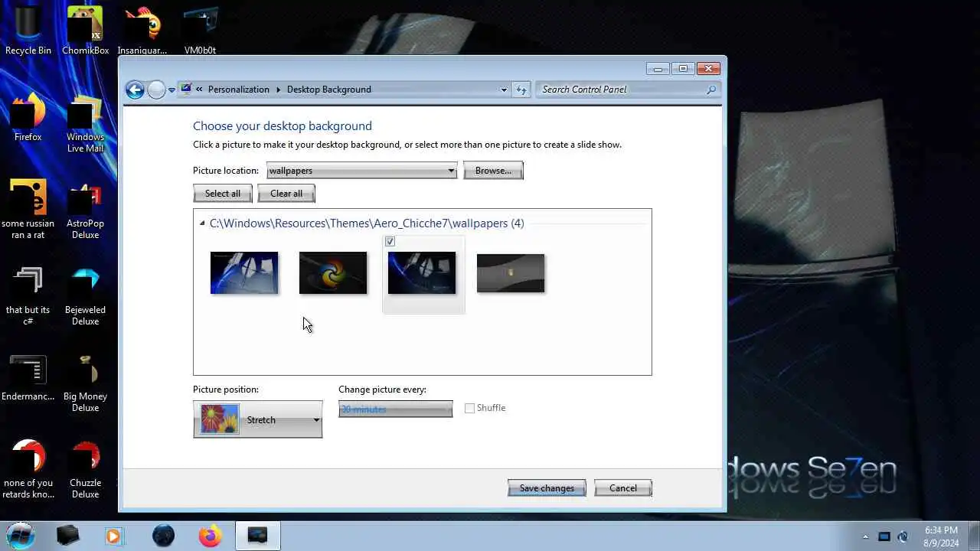The width and height of the screenshot is (980, 551).
Task: Open the black folder taskbar icon
Action: tap(68, 536)
